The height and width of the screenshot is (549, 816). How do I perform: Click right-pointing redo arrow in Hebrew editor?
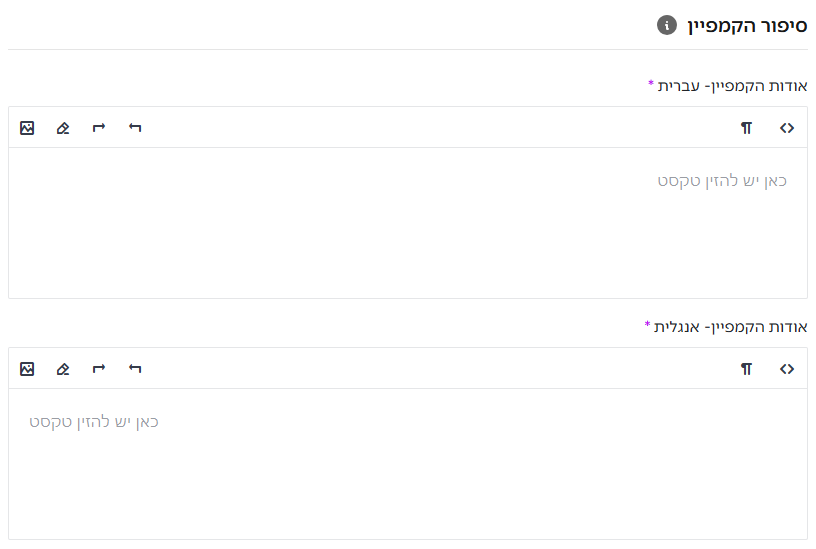click(99, 127)
